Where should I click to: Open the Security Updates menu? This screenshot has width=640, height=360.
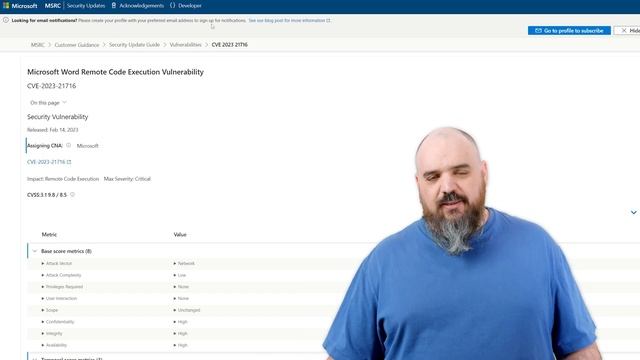(86, 6)
